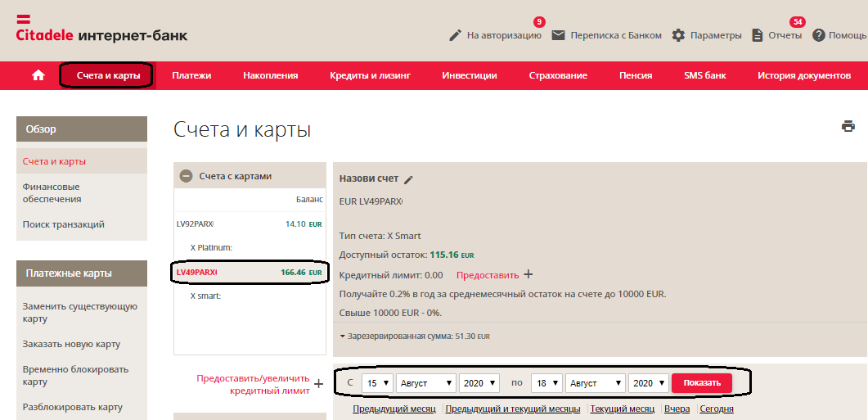The width and height of the screenshot is (868, 420).
Task: Click account number EUR LV49PARX text
Action: [371, 203]
